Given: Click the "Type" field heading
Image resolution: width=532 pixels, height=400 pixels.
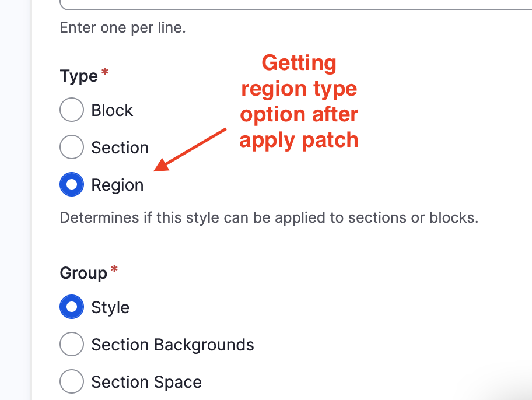Looking at the screenshot, I should pos(79,76).
